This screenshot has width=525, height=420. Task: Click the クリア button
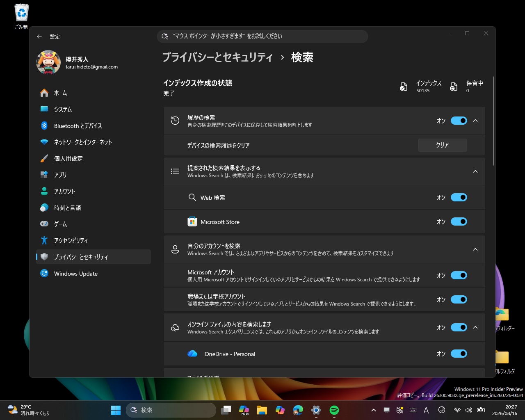[x=443, y=145]
